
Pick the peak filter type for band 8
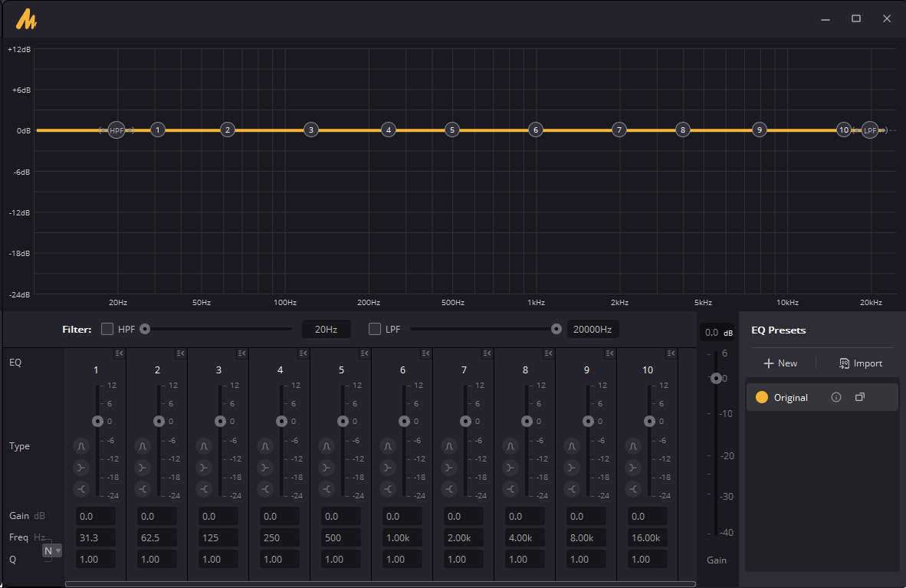pos(510,446)
